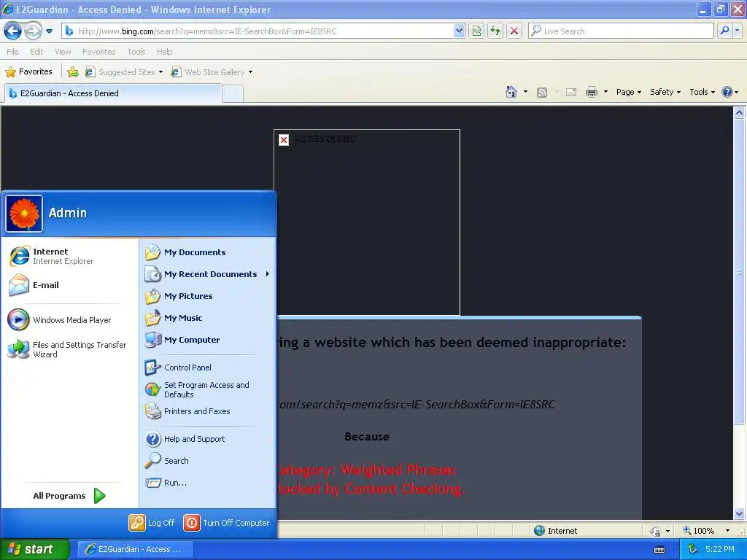Viewport: 747px width, 560px height.
Task: Expand the Print options dropdown arrow
Action: (x=605, y=92)
